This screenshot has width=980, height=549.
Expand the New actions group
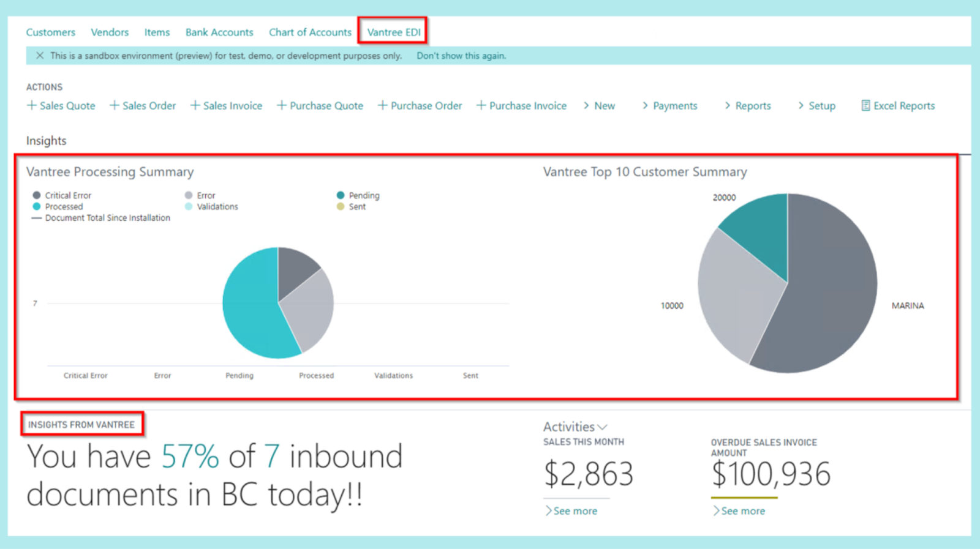(599, 106)
